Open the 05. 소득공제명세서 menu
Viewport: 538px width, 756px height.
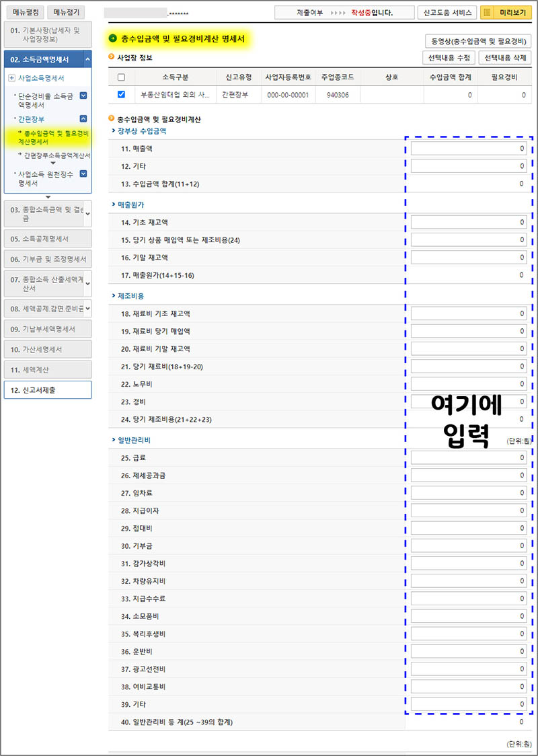[40, 239]
